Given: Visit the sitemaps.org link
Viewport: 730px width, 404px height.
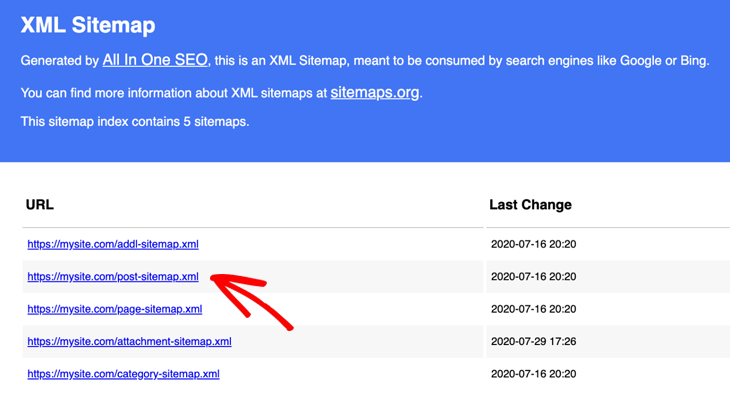Looking at the screenshot, I should click(x=375, y=92).
